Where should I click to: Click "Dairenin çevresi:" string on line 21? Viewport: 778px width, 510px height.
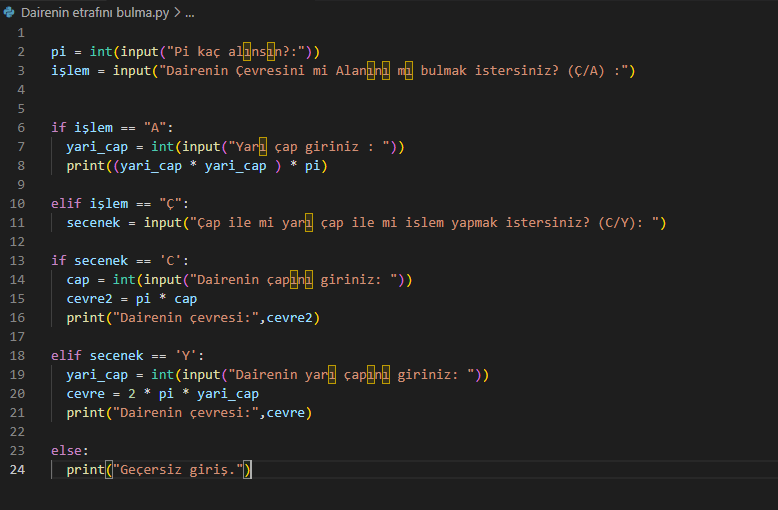pyautogui.click(x=186, y=412)
